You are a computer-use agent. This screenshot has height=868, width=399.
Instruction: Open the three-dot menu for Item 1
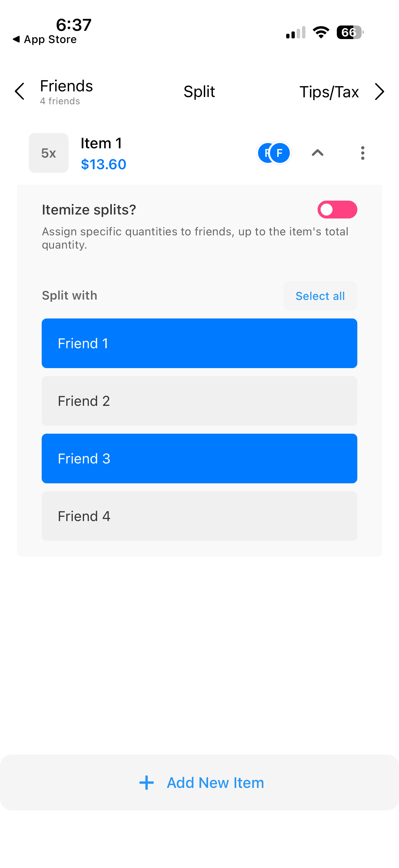click(x=362, y=153)
